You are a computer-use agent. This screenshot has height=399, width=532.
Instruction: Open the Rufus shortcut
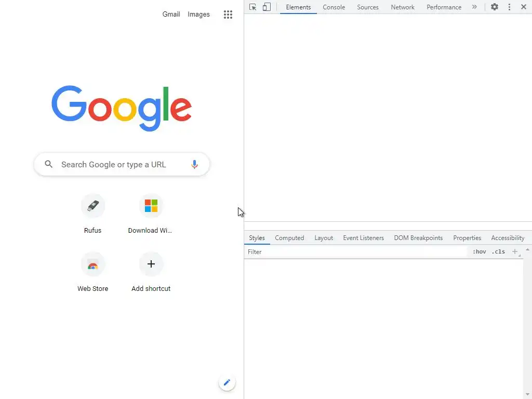point(92,214)
